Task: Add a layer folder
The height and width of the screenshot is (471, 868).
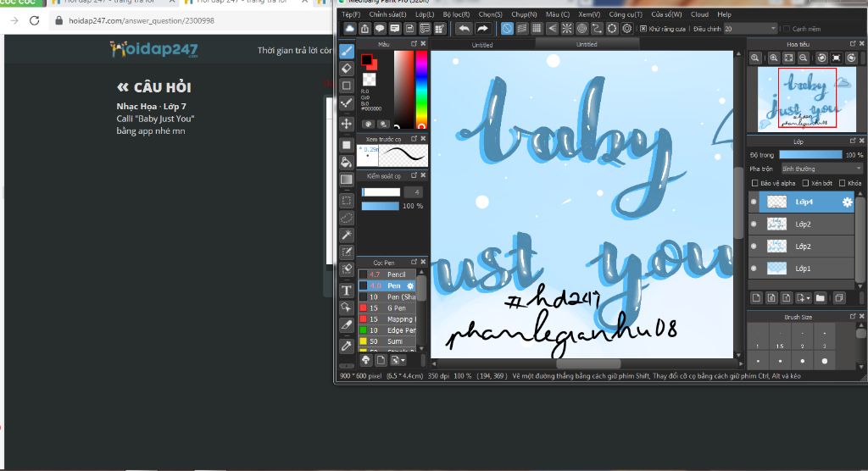Action: [821, 298]
